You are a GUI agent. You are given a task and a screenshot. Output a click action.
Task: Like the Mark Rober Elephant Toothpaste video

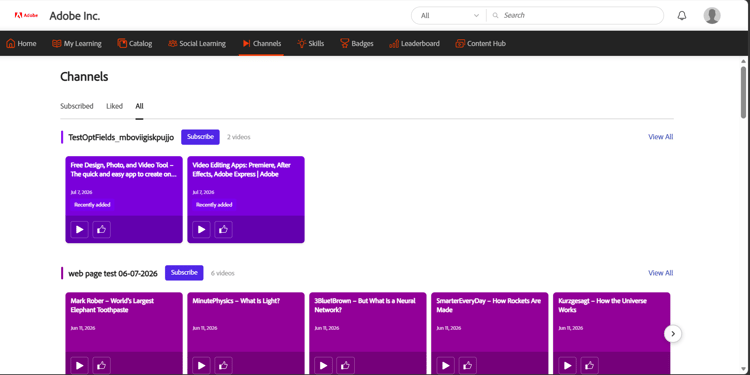coord(101,365)
